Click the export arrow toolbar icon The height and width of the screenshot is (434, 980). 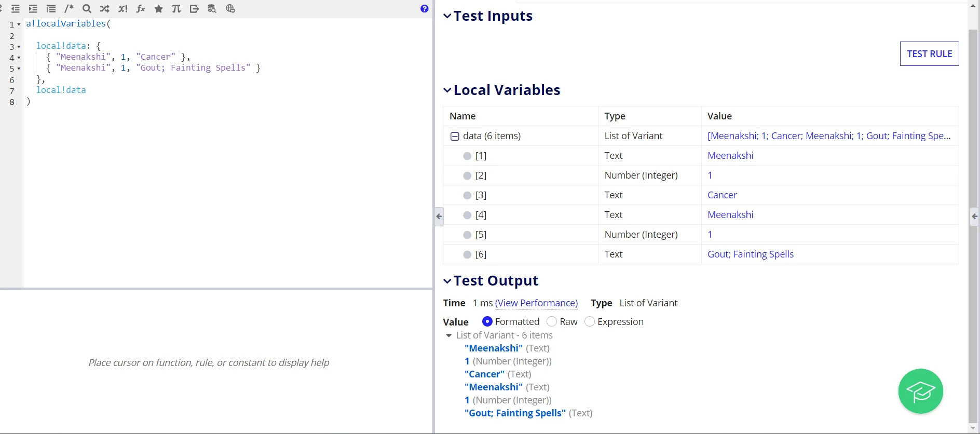coord(194,9)
